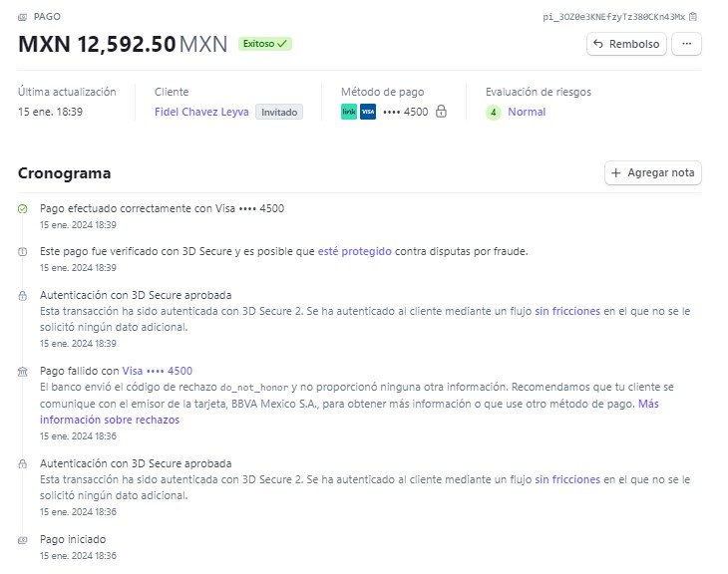Click the Exitoso status badge
Image resolution: width=728 pixels, height=574 pixels.
pyautogui.click(x=264, y=44)
